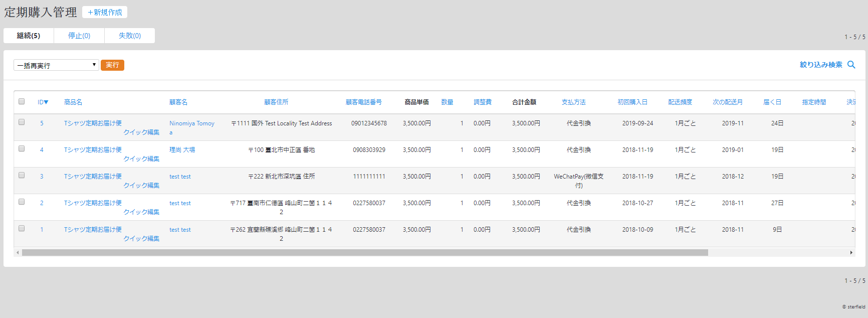Check the checkbox for order ID 5
The image size is (868, 318).
22,122
